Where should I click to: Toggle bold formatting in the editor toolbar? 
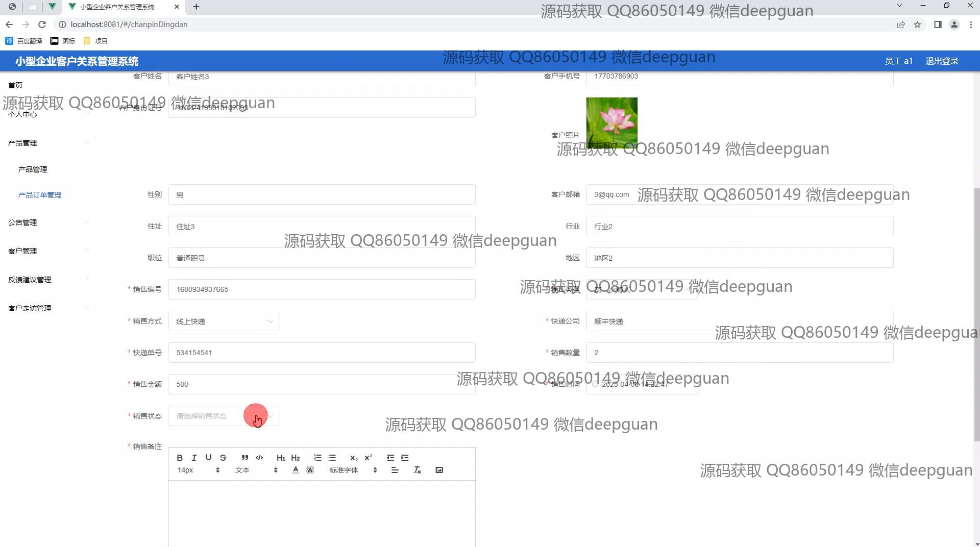click(180, 458)
